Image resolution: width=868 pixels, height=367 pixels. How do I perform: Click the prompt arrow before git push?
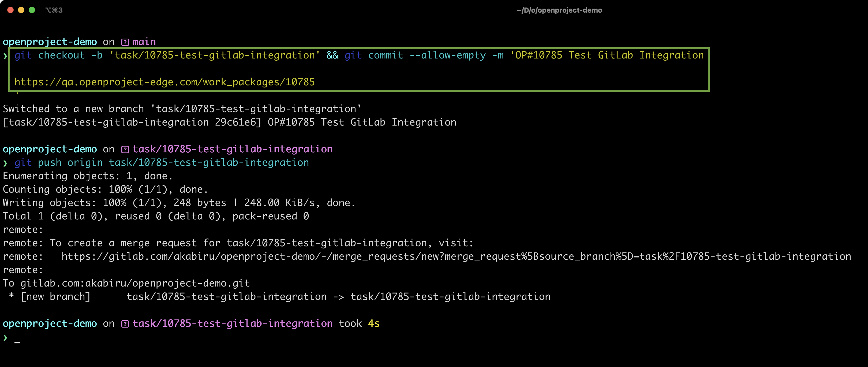[5, 163]
